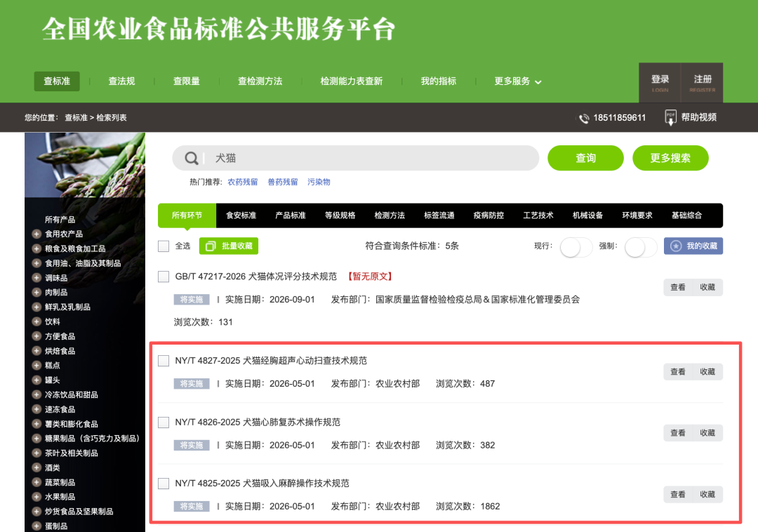Screen dimensions: 758x532
Task: Expand the 肉制品 category in sidebar
Action: pos(36,293)
